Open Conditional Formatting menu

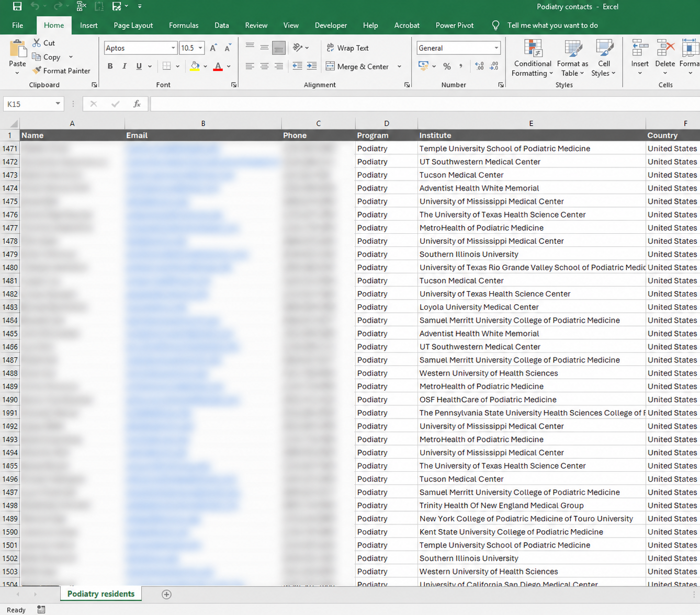(x=533, y=58)
